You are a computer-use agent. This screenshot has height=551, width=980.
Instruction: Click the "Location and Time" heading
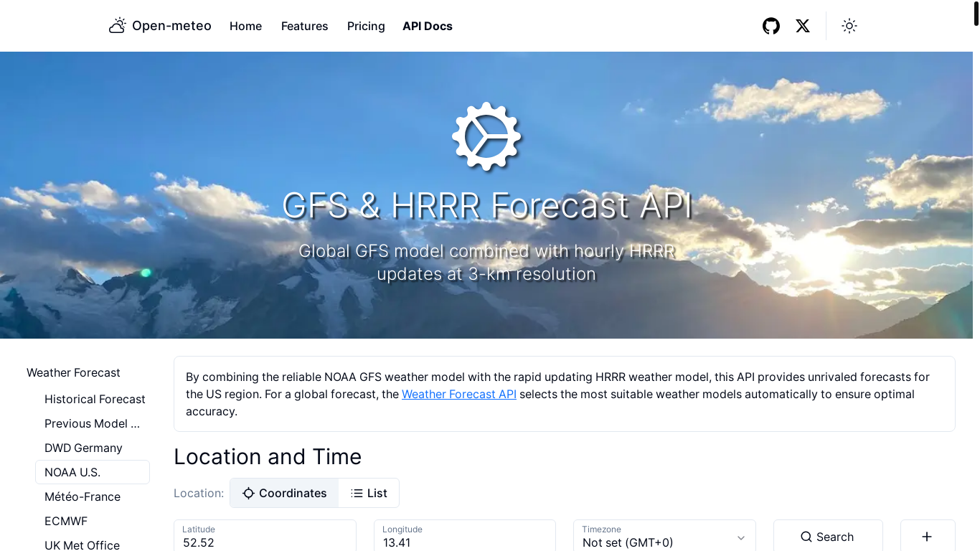[268, 457]
